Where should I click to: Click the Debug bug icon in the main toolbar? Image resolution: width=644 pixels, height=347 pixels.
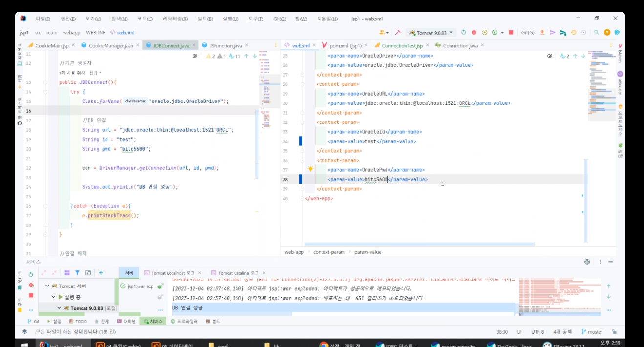(x=474, y=33)
